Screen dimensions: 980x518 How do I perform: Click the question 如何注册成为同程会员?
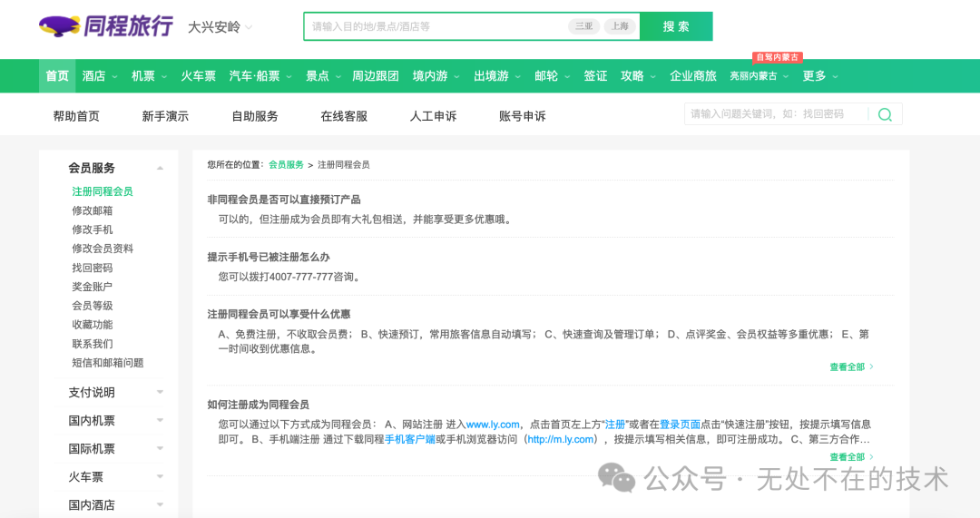pos(258,405)
